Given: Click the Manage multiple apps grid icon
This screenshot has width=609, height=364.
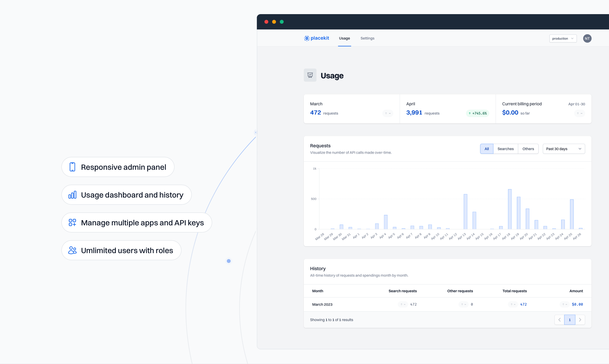Looking at the screenshot, I should (x=72, y=222).
